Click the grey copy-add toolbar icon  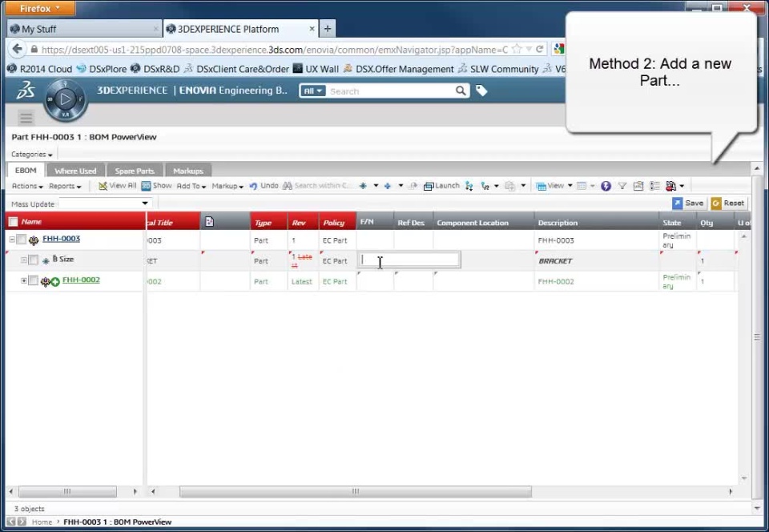[x=510, y=186]
